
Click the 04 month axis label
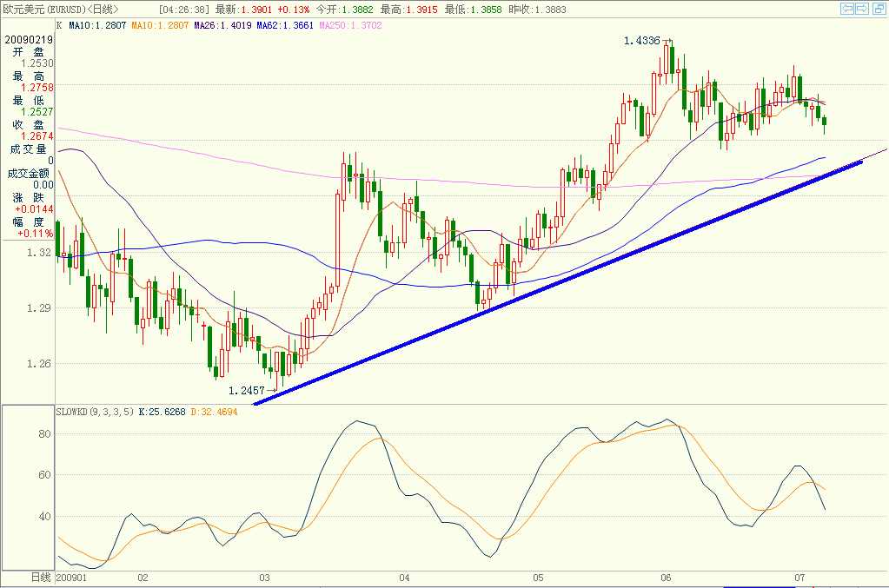pos(404,578)
